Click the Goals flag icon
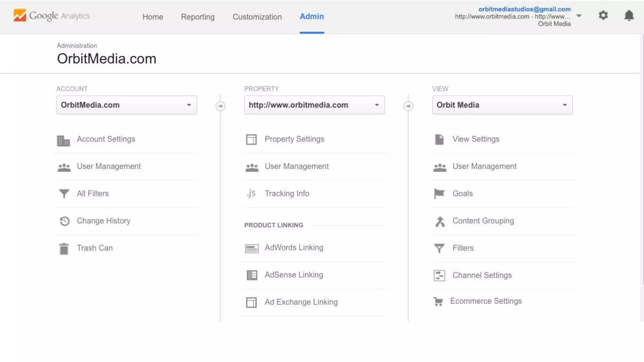Screen dimensions: 644x362 (x=439, y=194)
